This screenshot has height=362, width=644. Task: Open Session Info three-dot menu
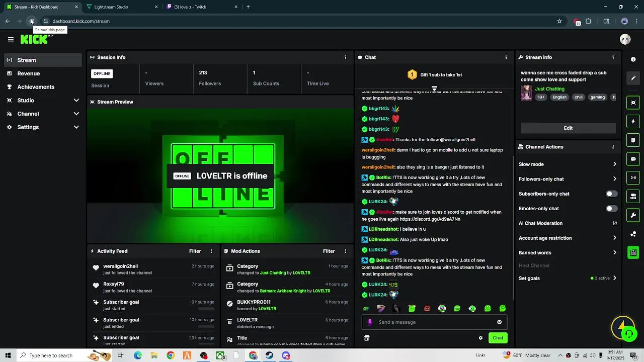pos(345,57)
